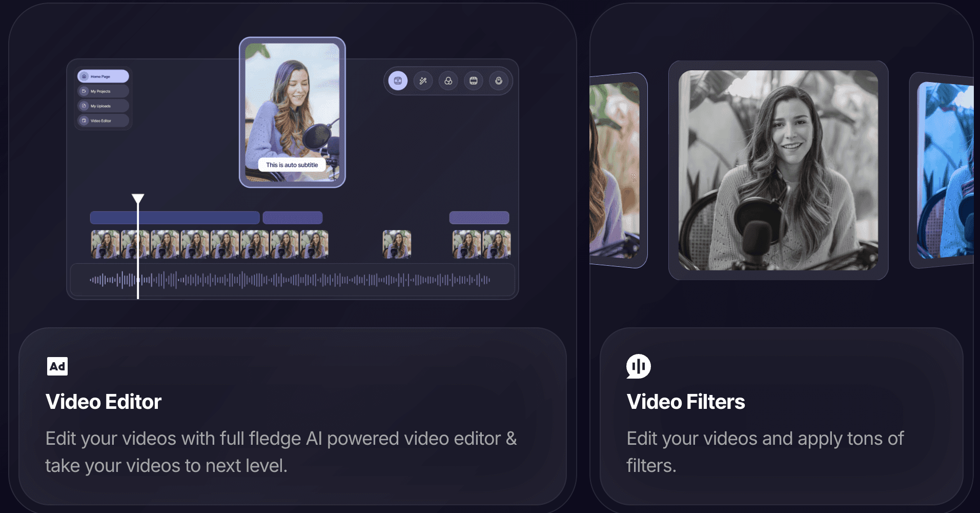
Task: Open the second track segment on the timeline
Action: click(292, 218)
